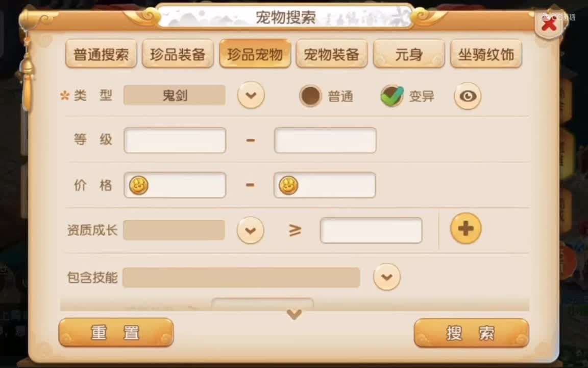Open the 包含技能 dropdown arrow
The height and width of the screenshot is (368, 588).
click(x=387, y=277)
